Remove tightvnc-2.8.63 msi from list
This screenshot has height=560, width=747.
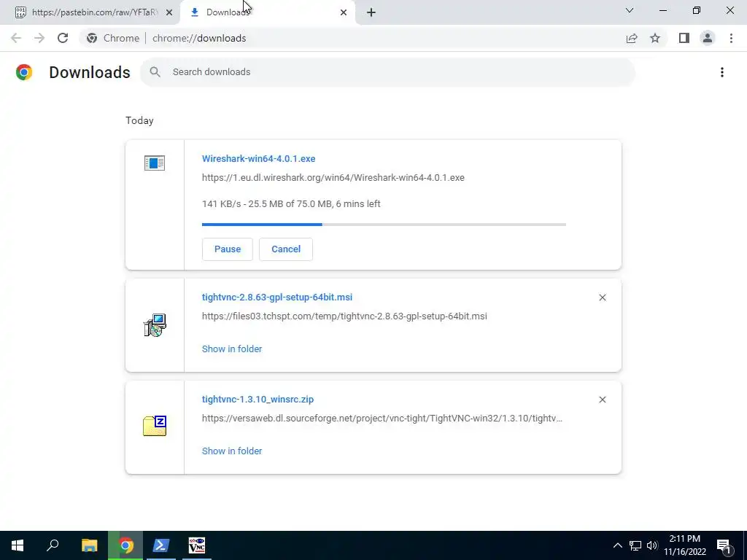pyautogui.click(x=603, y=297)
